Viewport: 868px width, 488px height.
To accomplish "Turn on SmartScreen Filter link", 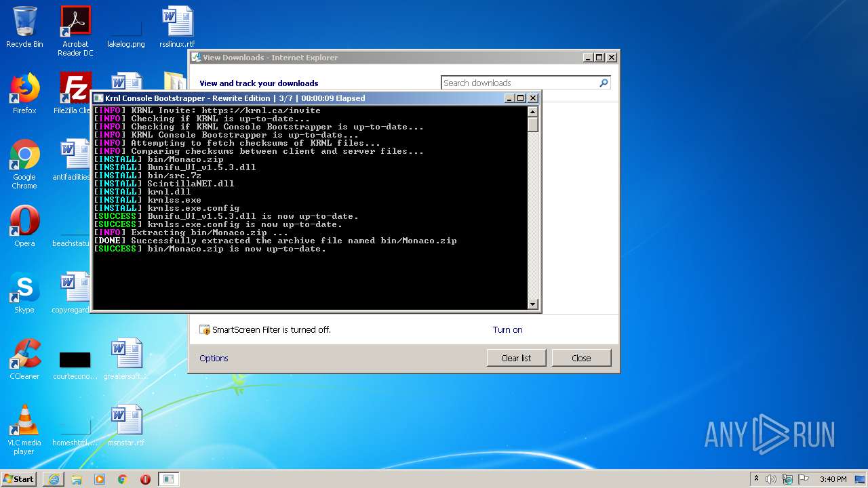I will [x=507, y=330].
